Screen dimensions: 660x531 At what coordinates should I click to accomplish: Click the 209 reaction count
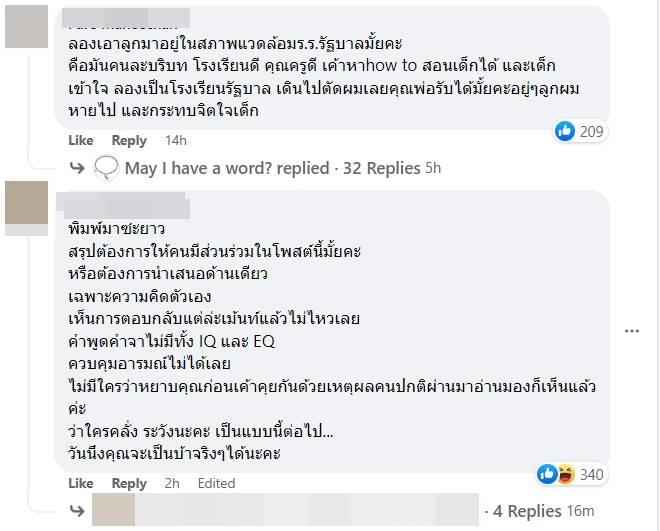coord(592,131)
